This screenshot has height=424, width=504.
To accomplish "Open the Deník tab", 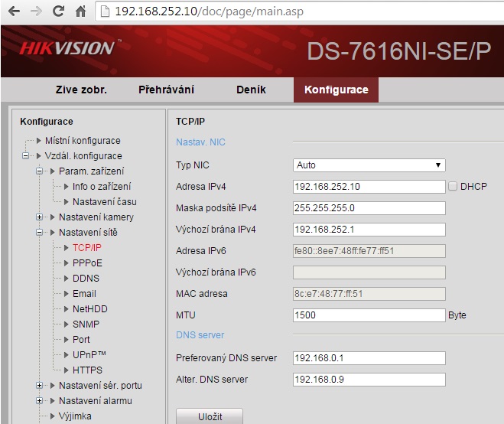I will (x=251, y=90).
